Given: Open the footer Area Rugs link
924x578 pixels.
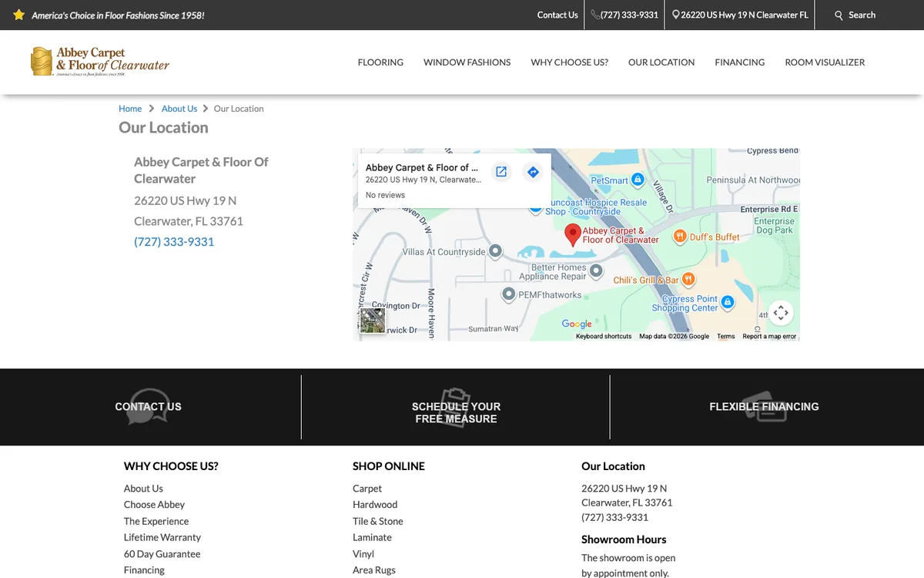Looking at the screenshot, I should [x=374, y=570].
